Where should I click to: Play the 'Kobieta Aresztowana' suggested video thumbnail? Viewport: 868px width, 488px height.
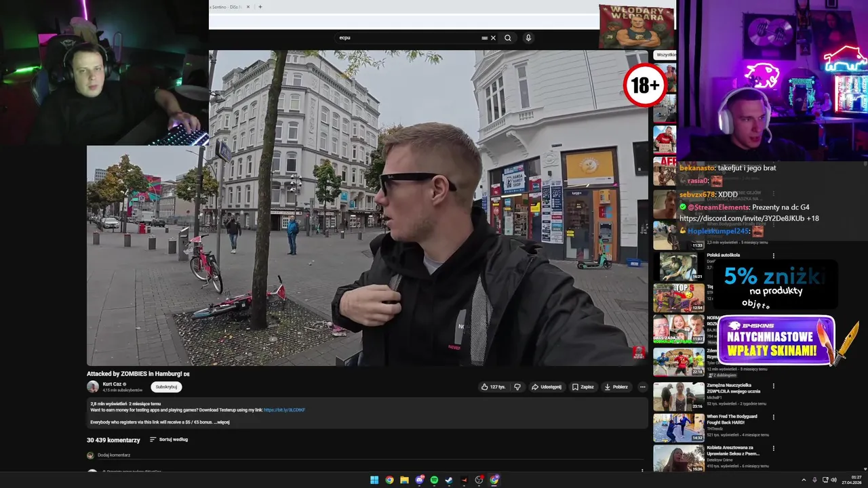pos(678,458)
